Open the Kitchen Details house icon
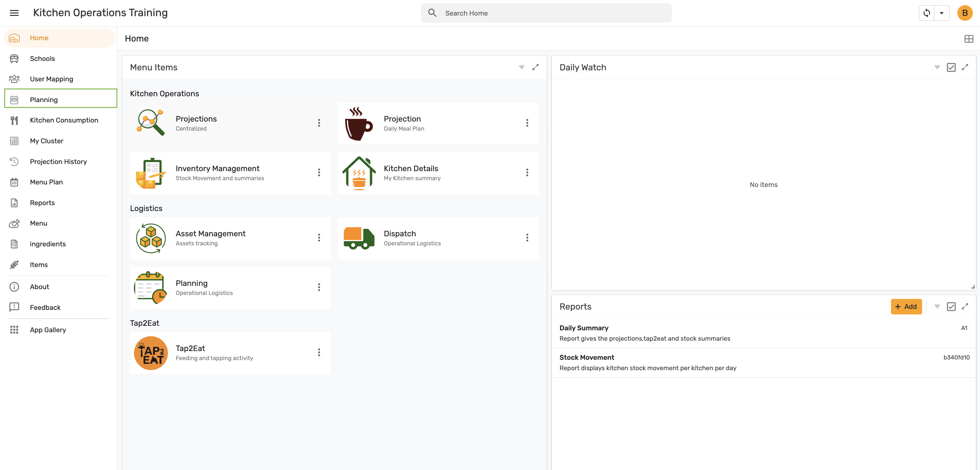This screenshot has width=980, height=470. coord(358,173)
